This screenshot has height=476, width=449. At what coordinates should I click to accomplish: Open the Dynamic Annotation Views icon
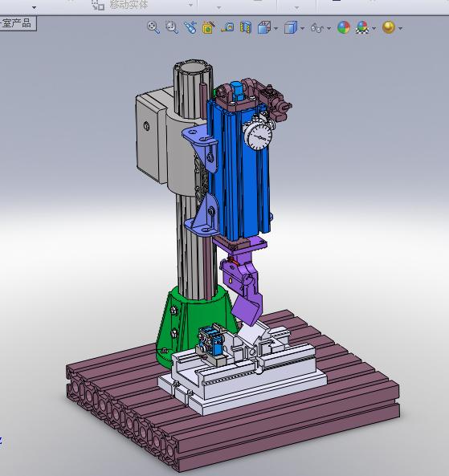point(227,27)
